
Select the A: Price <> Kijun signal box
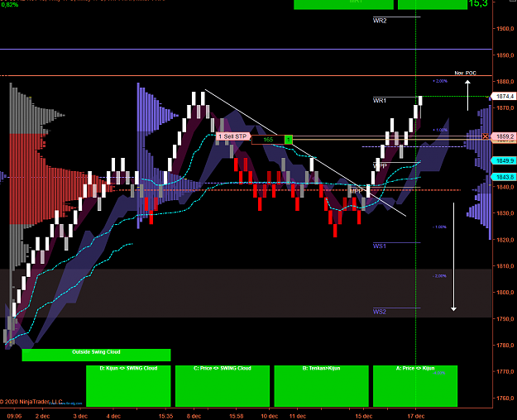415,386
